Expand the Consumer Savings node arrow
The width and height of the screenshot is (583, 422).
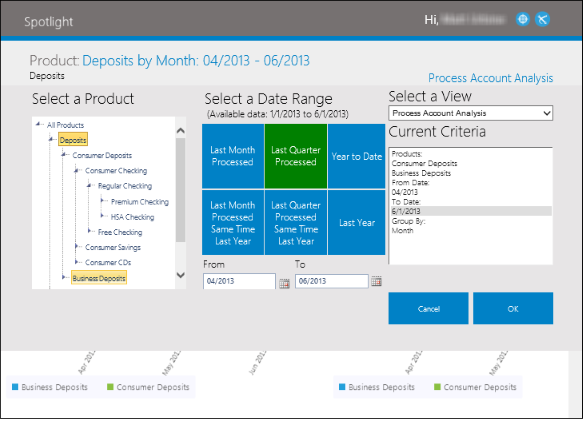76,247
